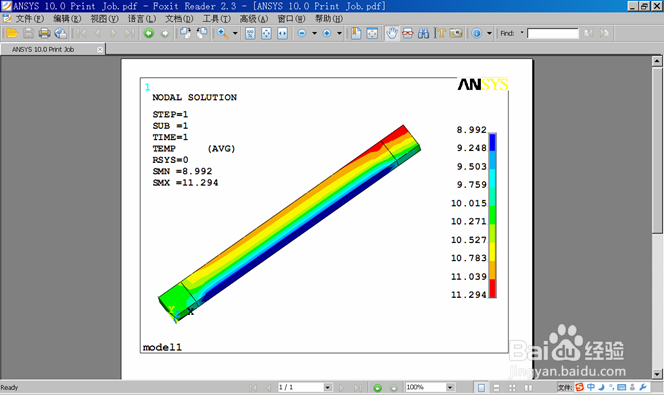The image size is (664, 395).
Task: Select the hand tool
Action: pyautogui.click(x=392, y=33)
